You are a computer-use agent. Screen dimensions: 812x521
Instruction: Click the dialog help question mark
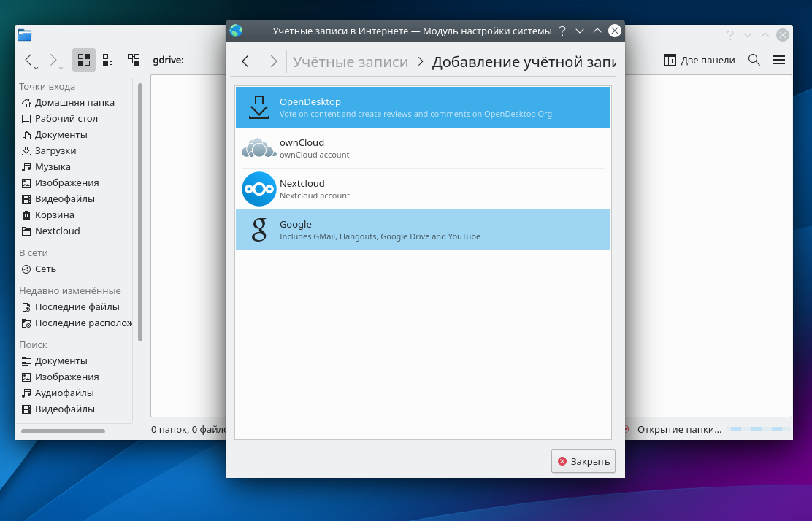(x=562, y=31)
